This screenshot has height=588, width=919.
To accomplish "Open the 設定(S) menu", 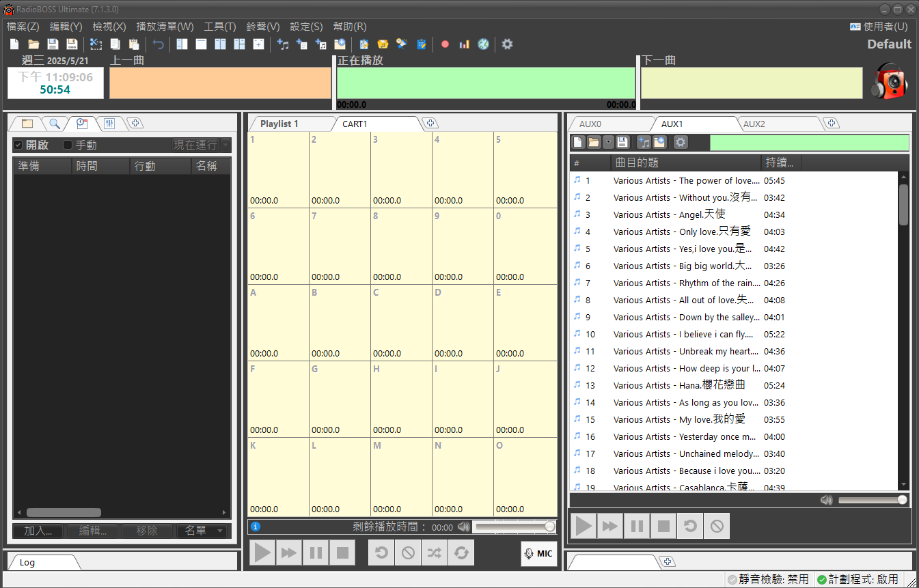I will coord(306,27).
